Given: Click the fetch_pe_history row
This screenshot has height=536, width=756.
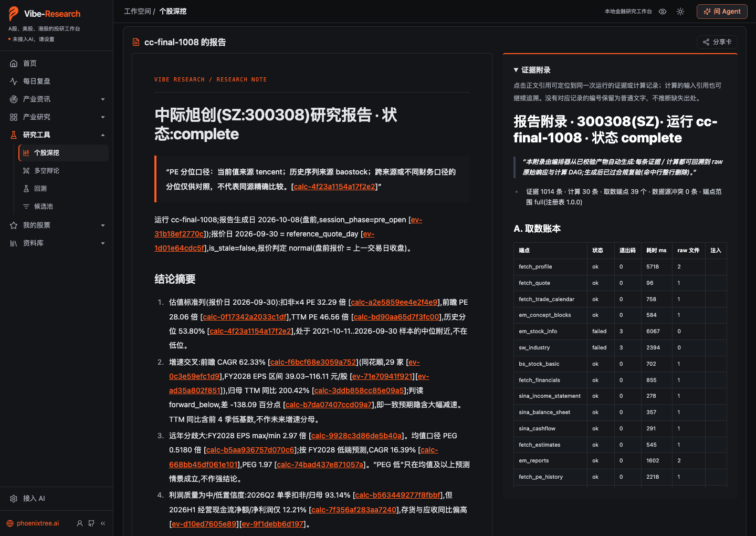Looking at the screenshot, I should click(x=620, y=477).
